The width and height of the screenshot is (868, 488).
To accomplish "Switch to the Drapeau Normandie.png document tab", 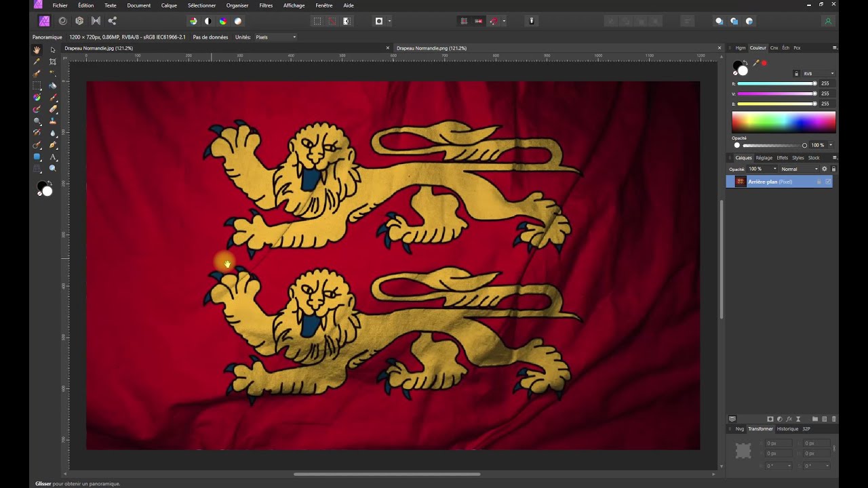I will (431, 48).
